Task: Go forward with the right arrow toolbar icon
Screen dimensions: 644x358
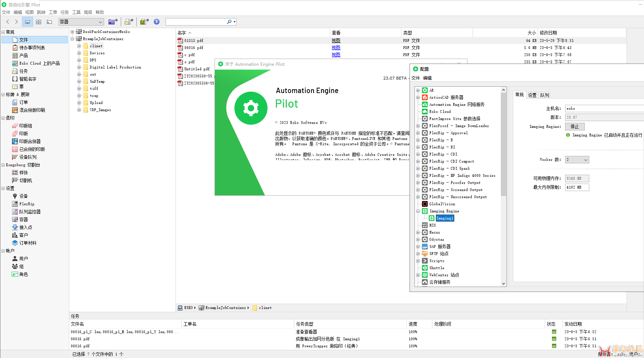Action: click(x=16, y=22)
